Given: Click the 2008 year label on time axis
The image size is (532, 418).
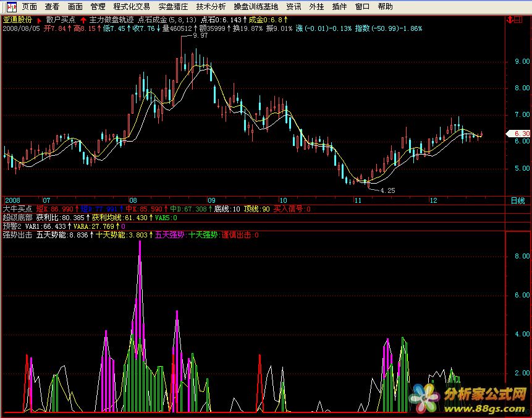Looking at the screenshot, I should 12,200.
